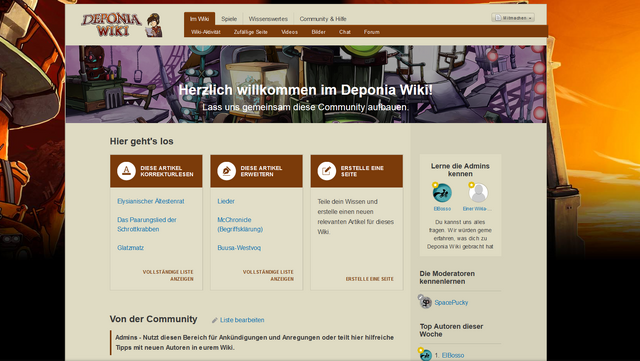Click SpacePucky's moderator avatar
640x361 pixels.
[x=425, y=302]
